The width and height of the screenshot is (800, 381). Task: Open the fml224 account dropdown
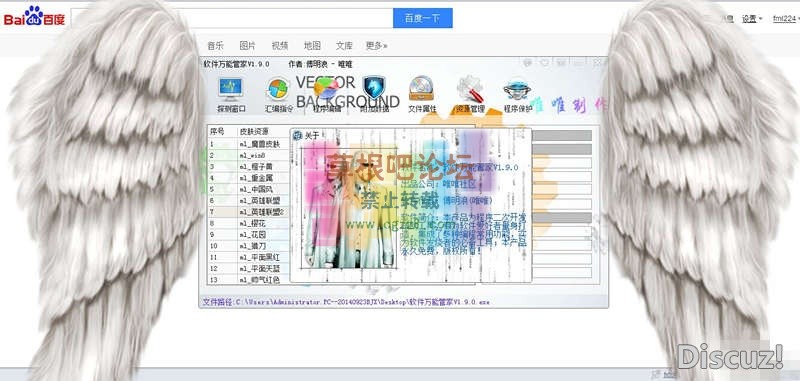tap(786, 19)
